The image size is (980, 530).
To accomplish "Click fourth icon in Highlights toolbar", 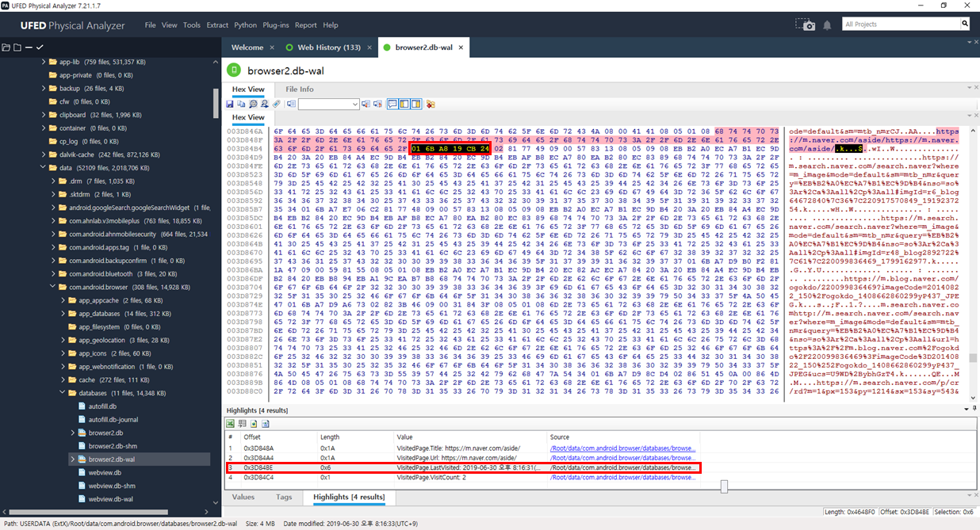I will point(266,424).
